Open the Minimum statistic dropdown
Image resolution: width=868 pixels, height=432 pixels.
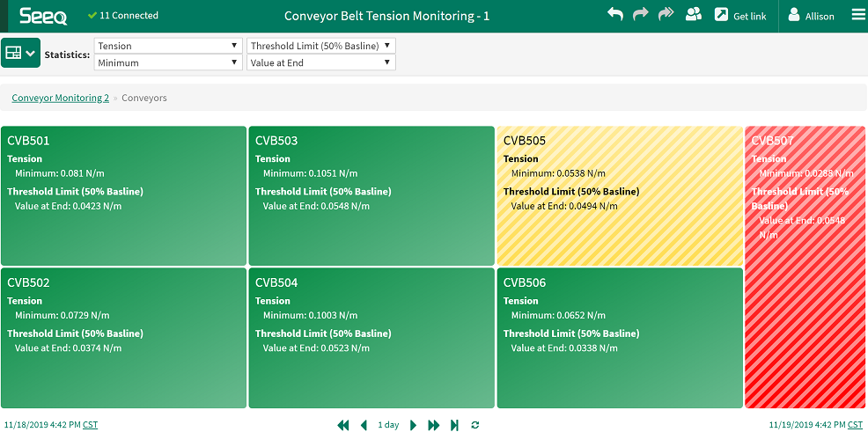(168, 62)
